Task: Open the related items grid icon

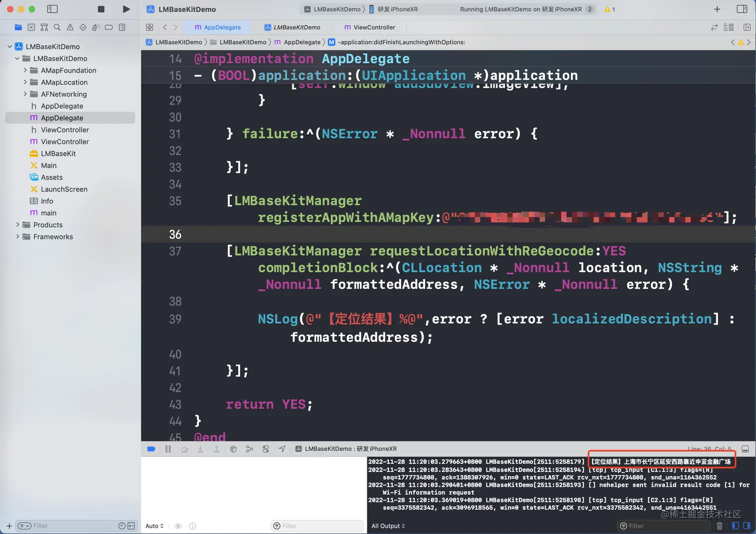Action: pyautogui.click(x=149, y=28)
